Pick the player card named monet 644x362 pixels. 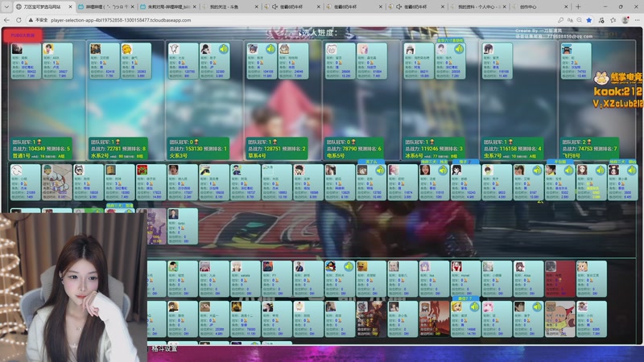[x=465, y=278]
